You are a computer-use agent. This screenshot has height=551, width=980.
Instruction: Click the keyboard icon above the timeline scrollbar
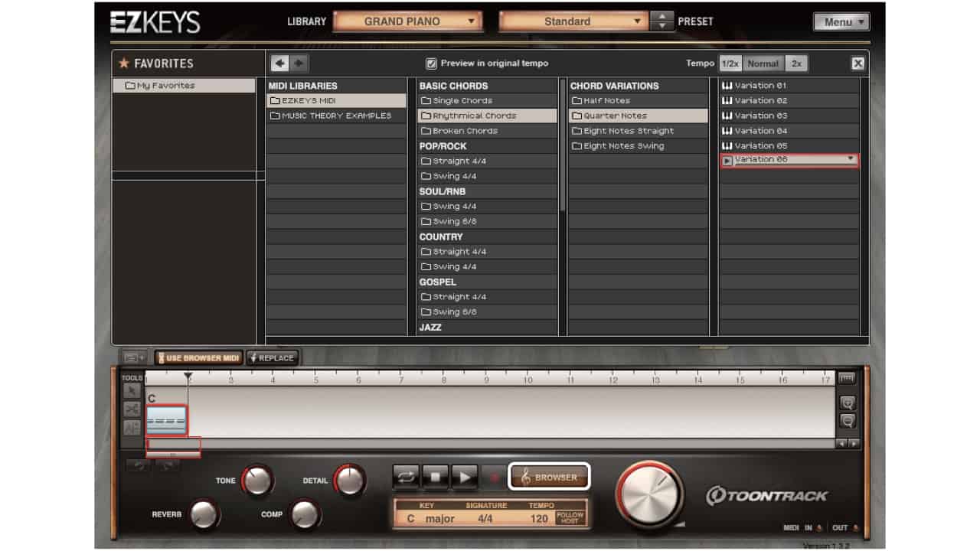[x=847, y=378]
